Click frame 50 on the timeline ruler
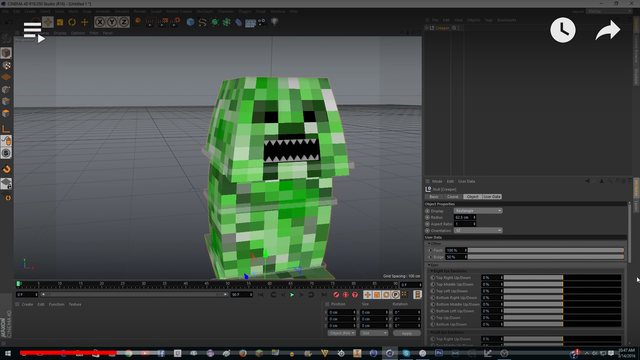The image size is (640, 360). click(227, 284)
